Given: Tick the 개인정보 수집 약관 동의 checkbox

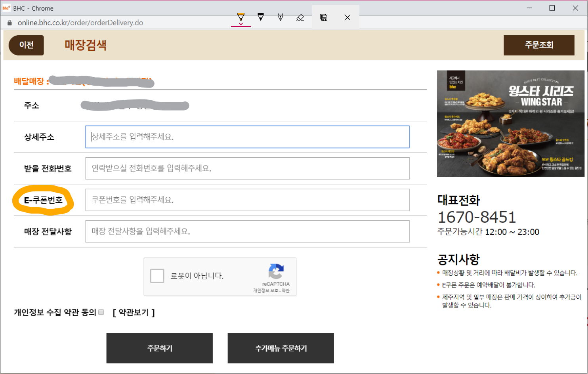Looking at the screenshot, I should click(x=101, y=312).
